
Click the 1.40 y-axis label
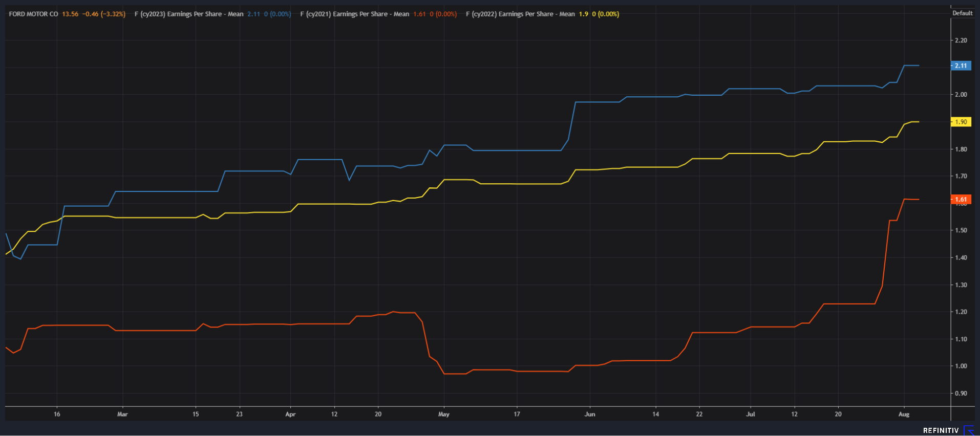[961, 257]
